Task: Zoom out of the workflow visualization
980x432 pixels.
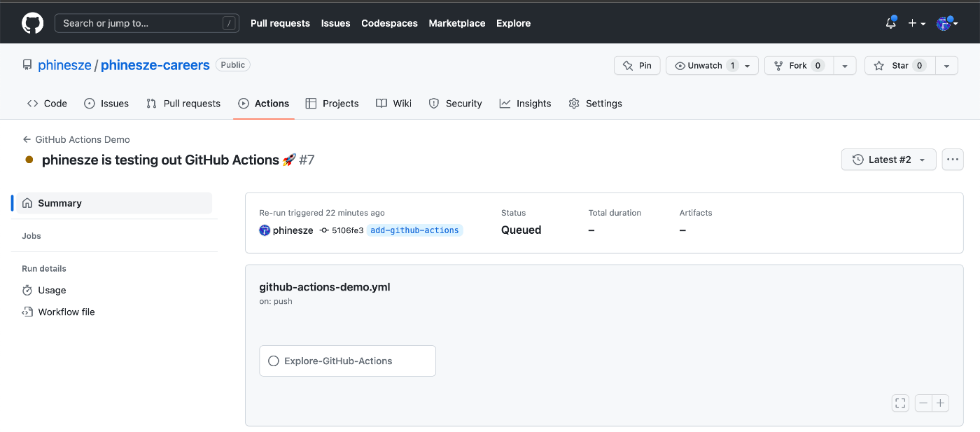Action: coord(923,403)
